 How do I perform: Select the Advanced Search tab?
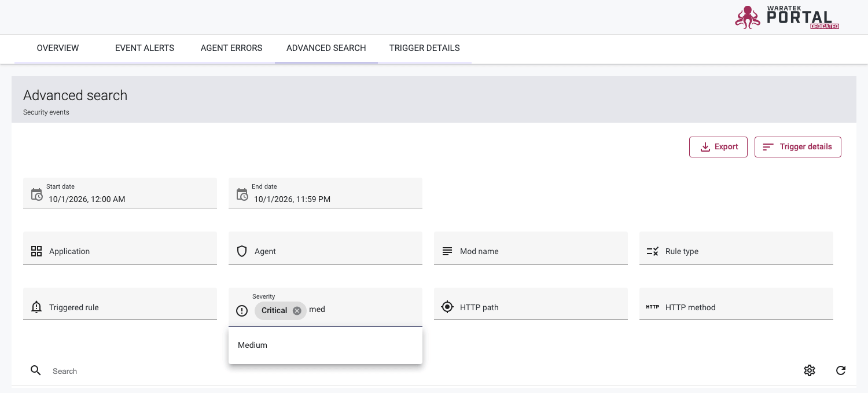click(326, 48)
